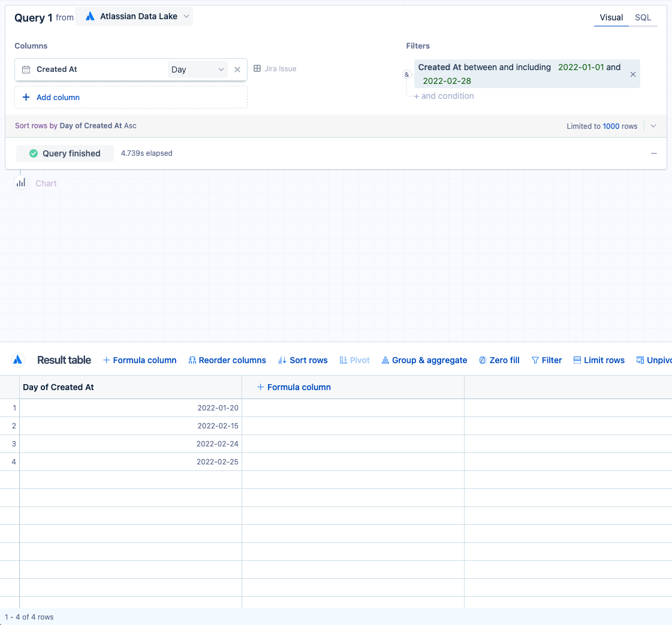Click the Reorder columns icon
Image resolution: width=672 pixels, height=625 pixels.
(x=192, y=360)
